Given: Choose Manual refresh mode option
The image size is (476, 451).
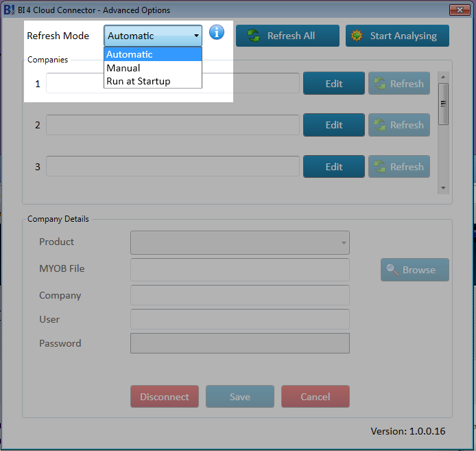Looking at the screenshot, I should tap(153, 68).
